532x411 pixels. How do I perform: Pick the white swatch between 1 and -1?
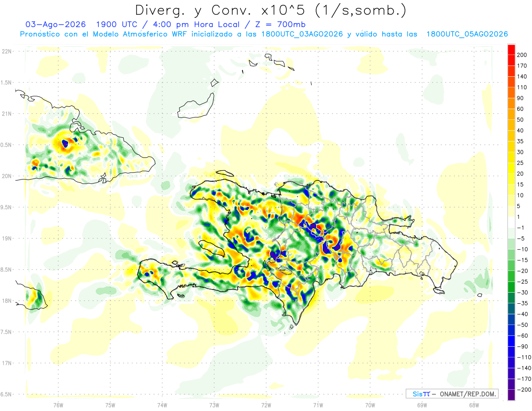[511, 222]
